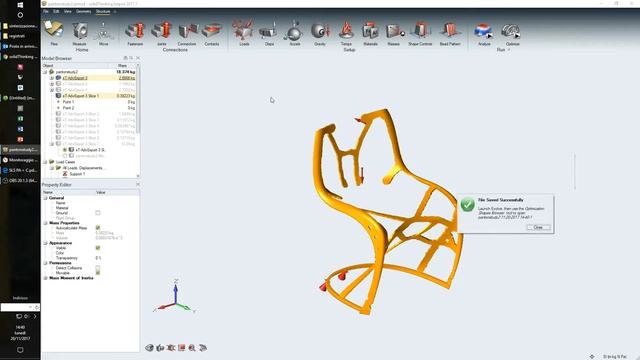This screenshot has height=360, width=640.
Task: Expand the third greyed part node
Action: coord(52,90)
